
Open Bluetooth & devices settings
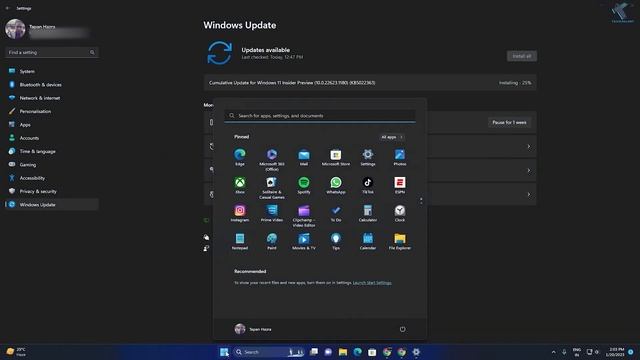tap(51, 84)
